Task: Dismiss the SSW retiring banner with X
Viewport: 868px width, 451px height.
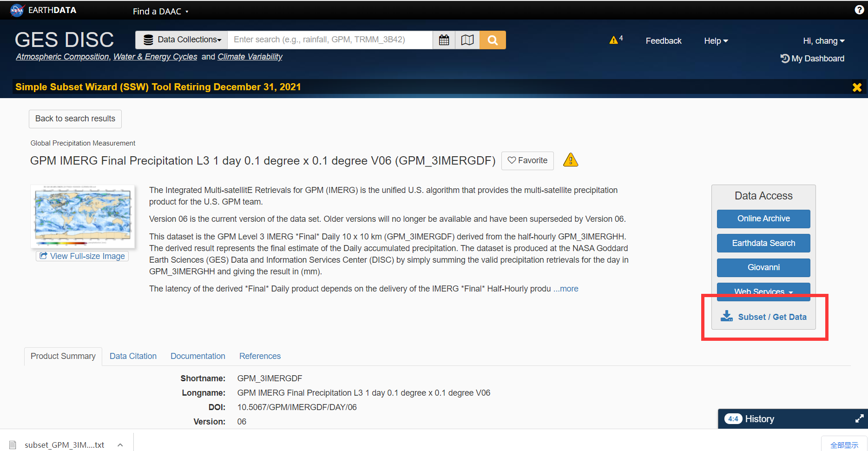Action: 857,87
